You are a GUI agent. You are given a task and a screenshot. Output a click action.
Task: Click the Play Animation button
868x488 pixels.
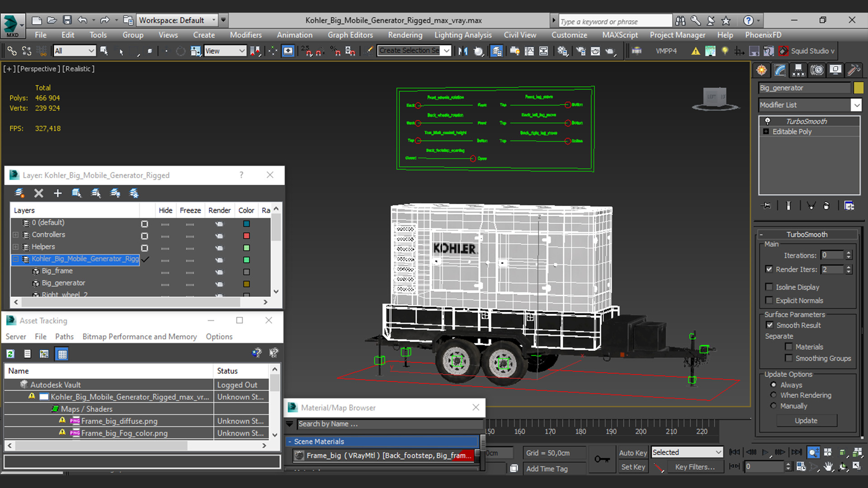[765, 452]
